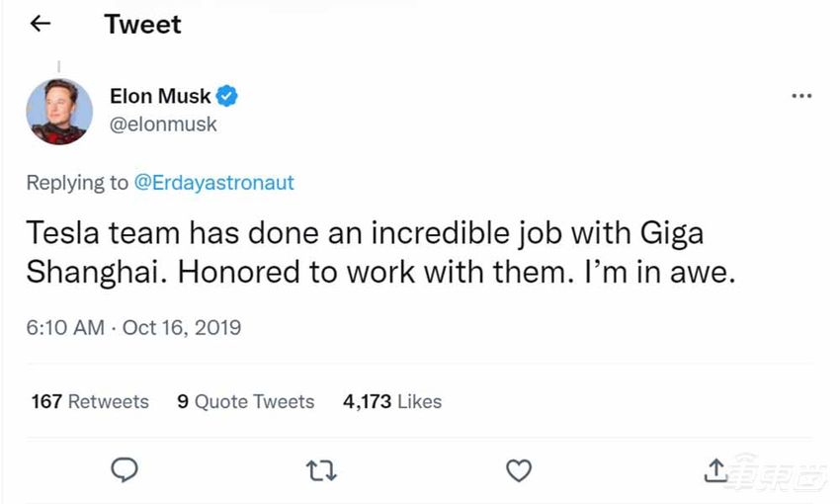Click the tweet text about Giga Shanghai
The image size is (840, 504).
click(380, 254)
